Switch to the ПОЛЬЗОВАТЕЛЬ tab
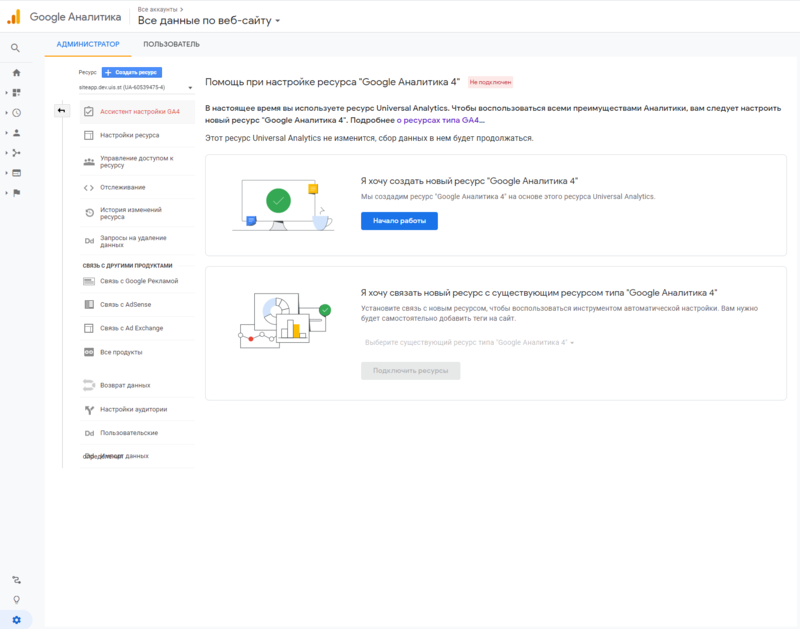 click(171, 44)
